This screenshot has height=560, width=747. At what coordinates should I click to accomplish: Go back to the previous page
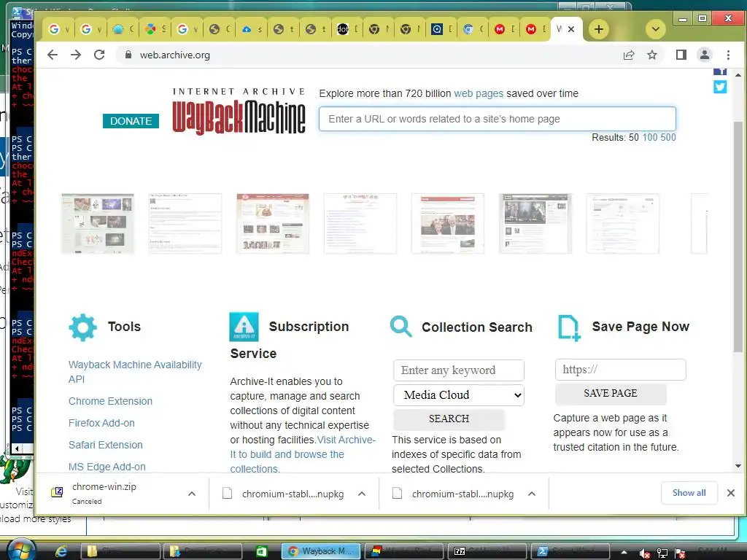pos(53,55)
